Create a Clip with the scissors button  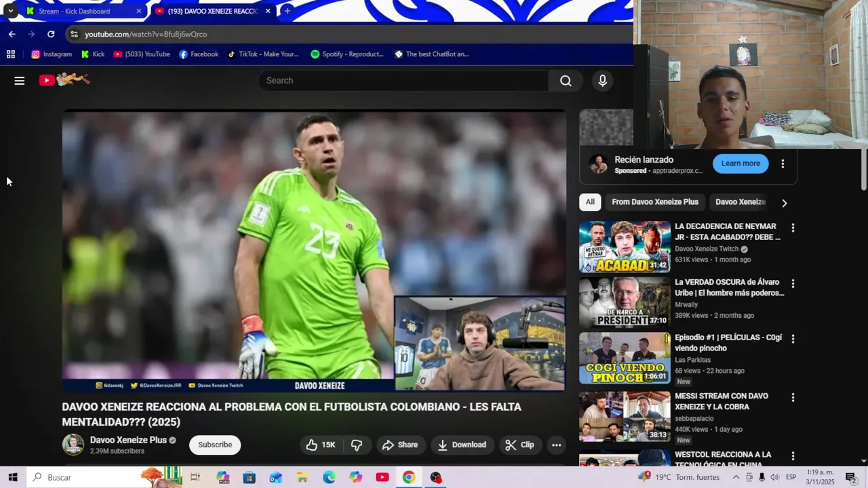(519, 445)
